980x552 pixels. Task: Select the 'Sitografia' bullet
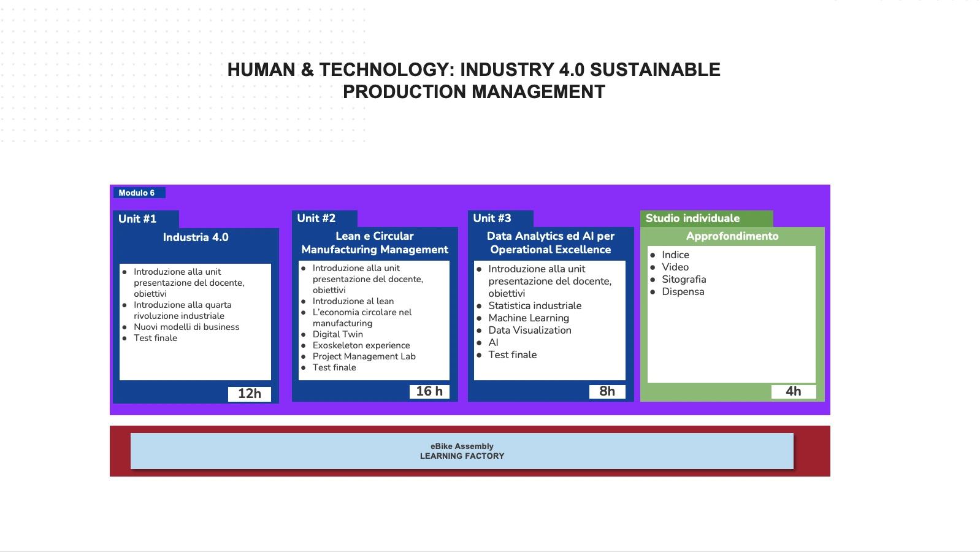pyautogui.click(x=684, y=279)
